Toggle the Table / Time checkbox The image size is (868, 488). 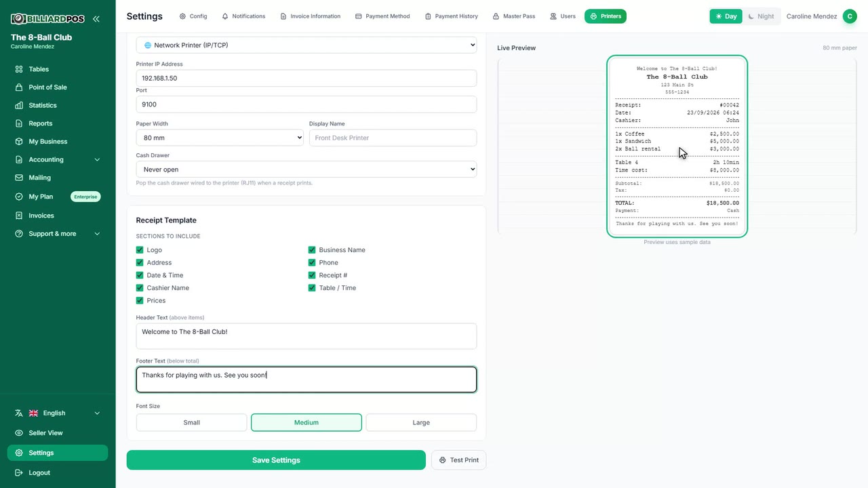coord(312,288)
